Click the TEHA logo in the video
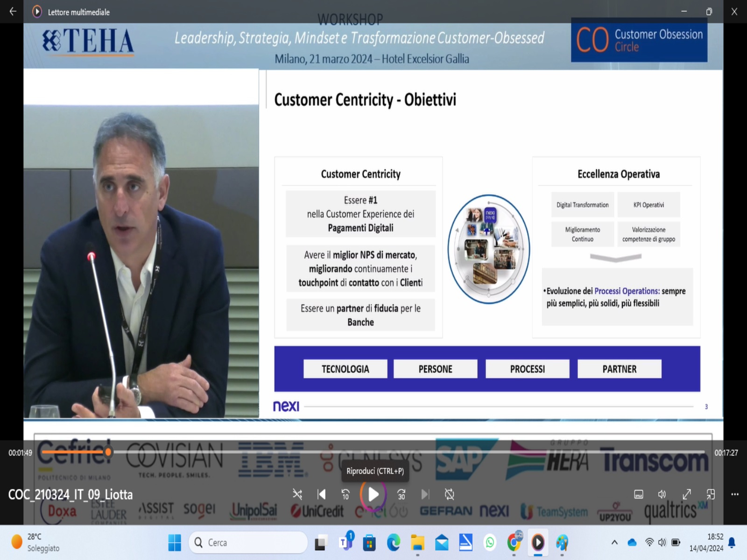The height and width of the screenshot is (560, 747). pyautogui.click(x=88, y=42)
